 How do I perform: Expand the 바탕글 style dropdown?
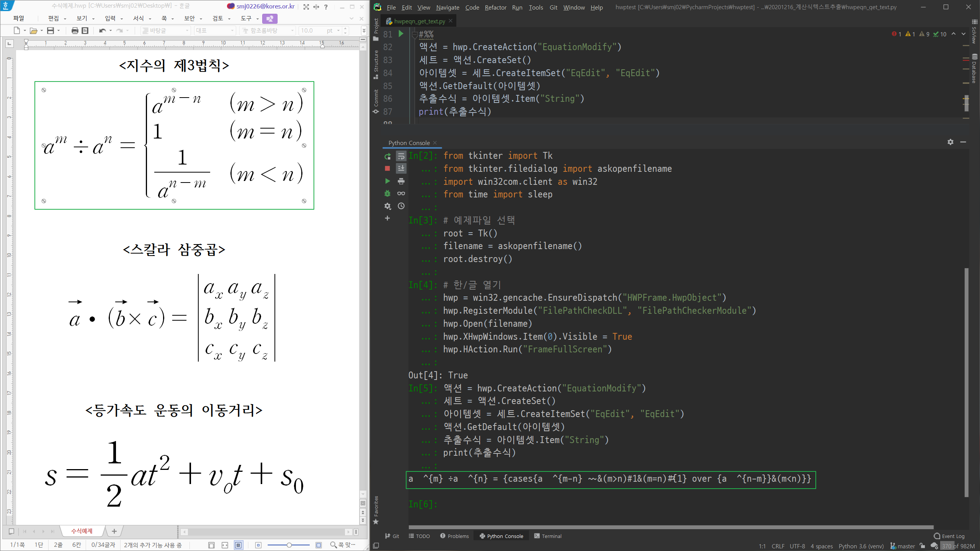187,31
